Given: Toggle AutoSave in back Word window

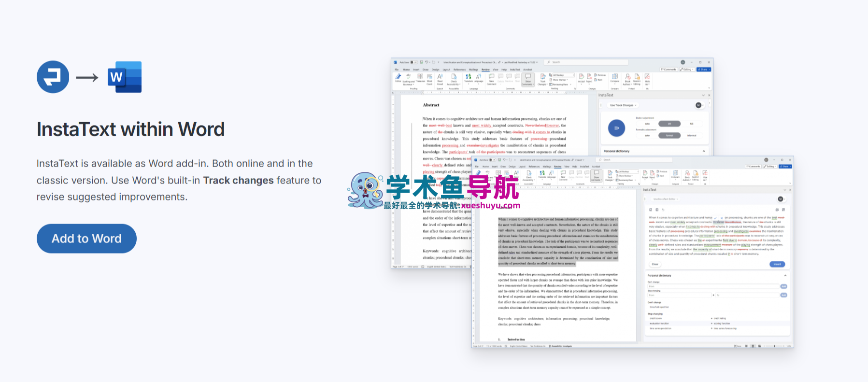Looking at the screenshot, I should click(x=414, y=62).
